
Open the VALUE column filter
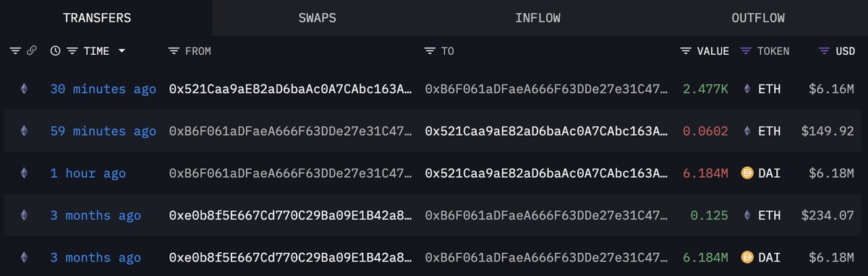(x=686, y=51)
